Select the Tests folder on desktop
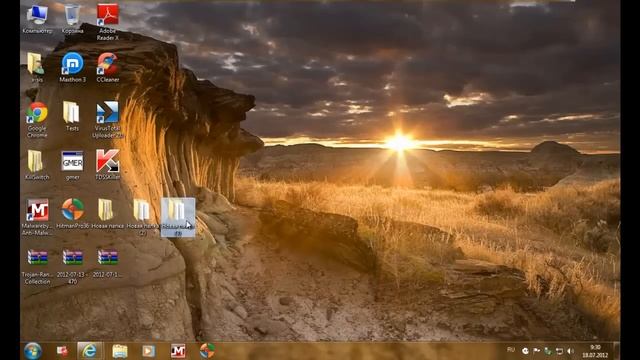 (72, 116)
